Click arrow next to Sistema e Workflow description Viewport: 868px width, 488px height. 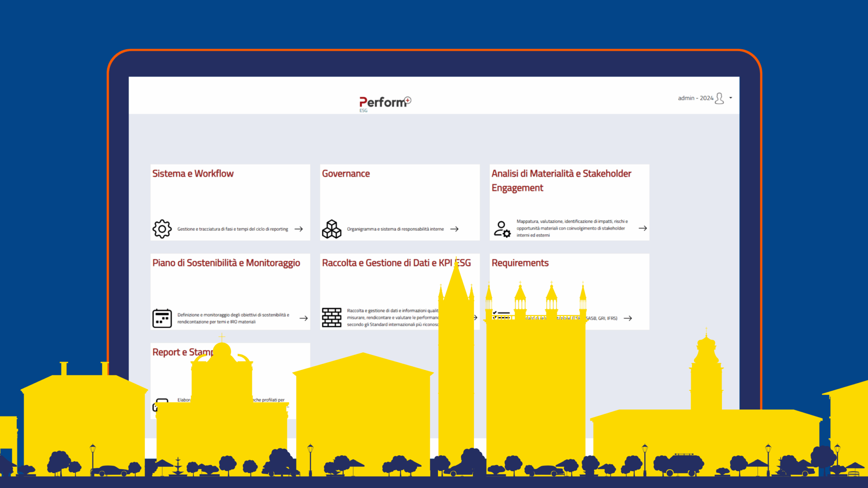(x=299, y=229)
